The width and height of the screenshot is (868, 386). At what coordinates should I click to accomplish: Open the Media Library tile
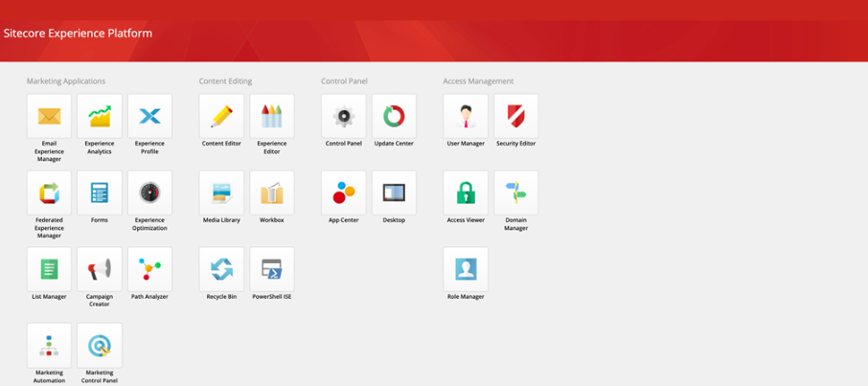pyautogui.click(x=221, y=193)
